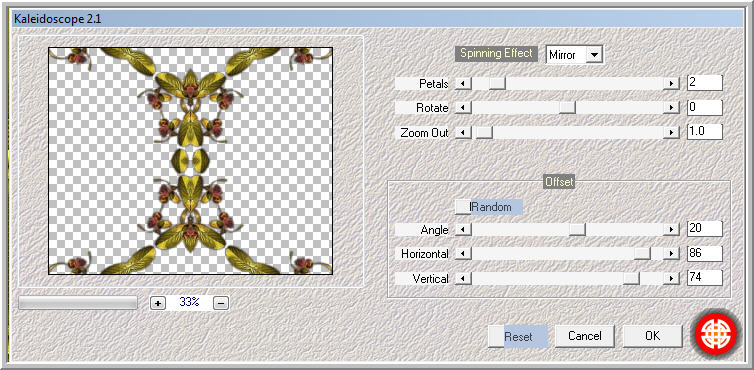This screenshot has height=370, width=754.
Task: Click Vertical slider right arrow
Action: click(x=671, y=278)
